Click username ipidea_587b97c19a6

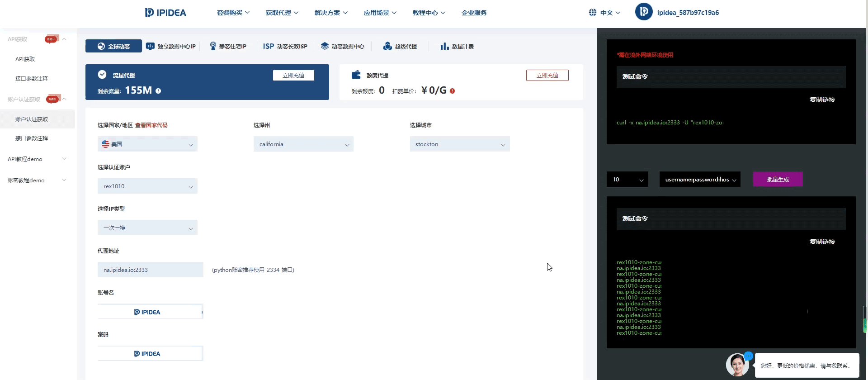pos(688,13)
